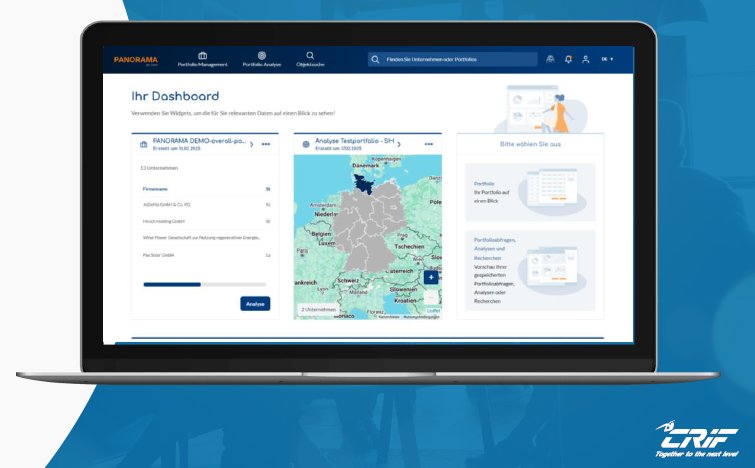Open the notifications bell
Viewport: 755px width, 468px height.
point(568,59)
